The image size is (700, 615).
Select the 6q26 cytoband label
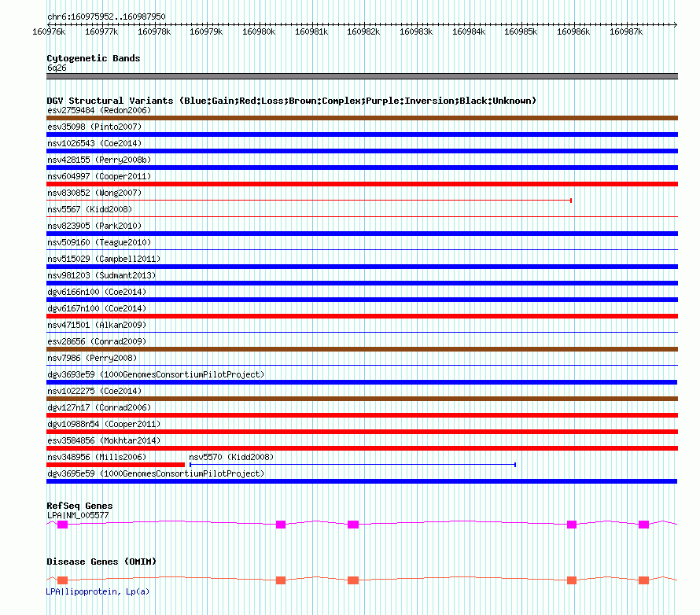tap(57, 68)
